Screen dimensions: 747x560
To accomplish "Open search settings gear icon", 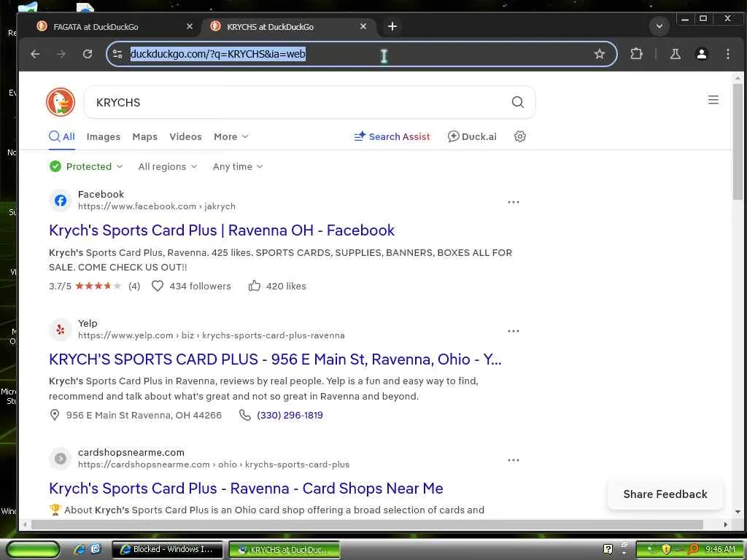I will 519,136.
